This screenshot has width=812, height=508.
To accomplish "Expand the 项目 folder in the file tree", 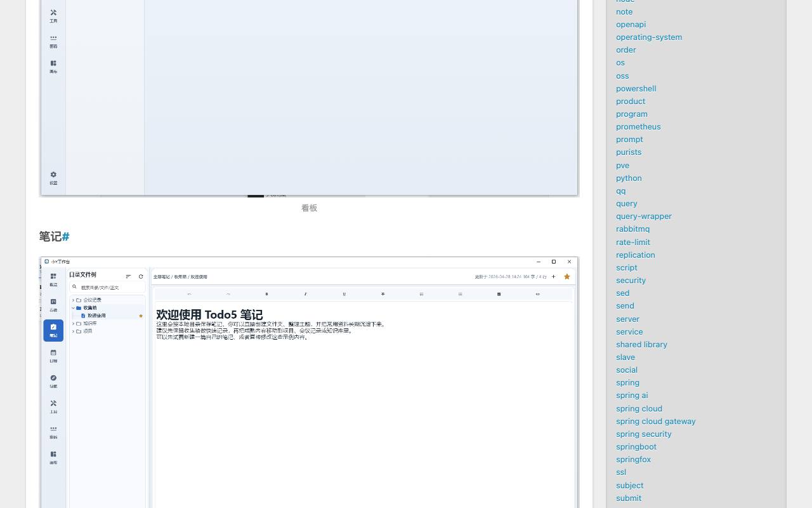I will 73,331.
